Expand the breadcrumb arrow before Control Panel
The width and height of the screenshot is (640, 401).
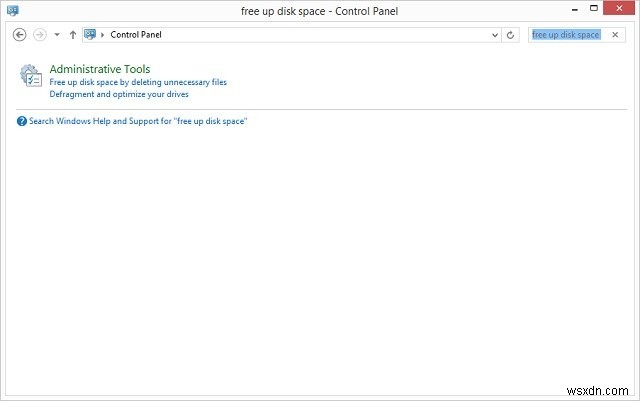pos(103,34)
